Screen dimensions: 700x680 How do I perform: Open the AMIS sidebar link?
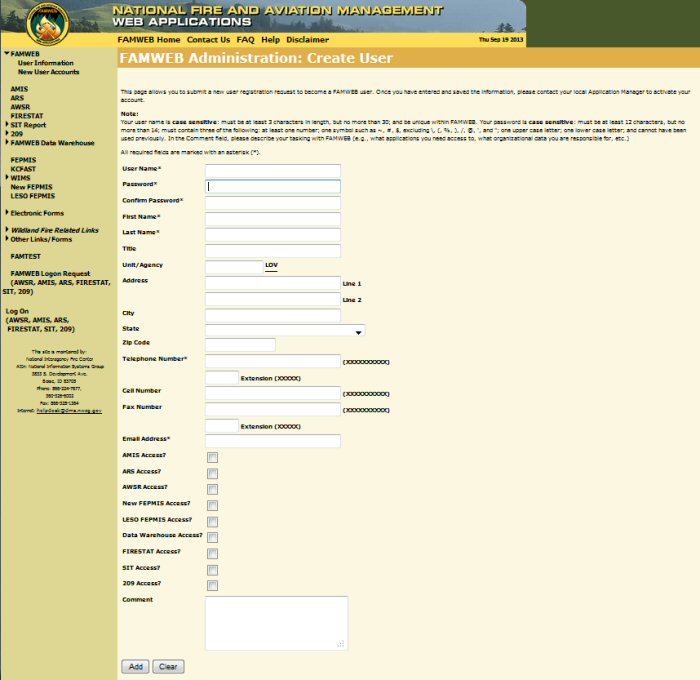[19, 89]
